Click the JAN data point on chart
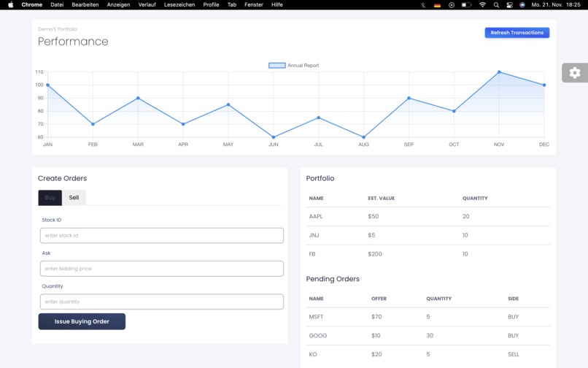 [x=47, y=85]
